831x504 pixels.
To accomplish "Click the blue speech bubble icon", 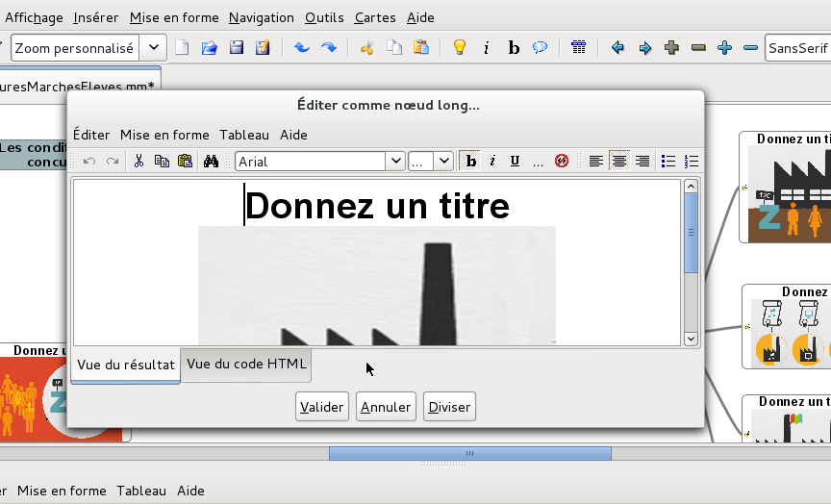I will tap(541, 47).
